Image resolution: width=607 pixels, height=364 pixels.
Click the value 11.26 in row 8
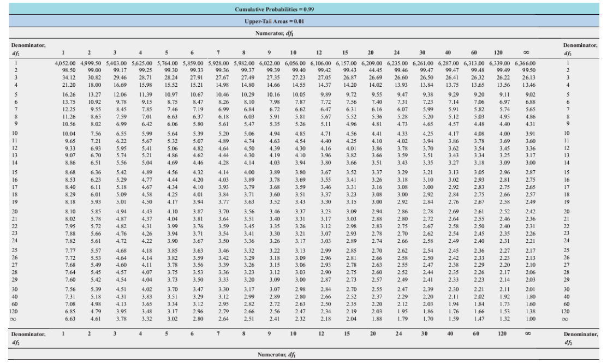(x=69, y=116)
